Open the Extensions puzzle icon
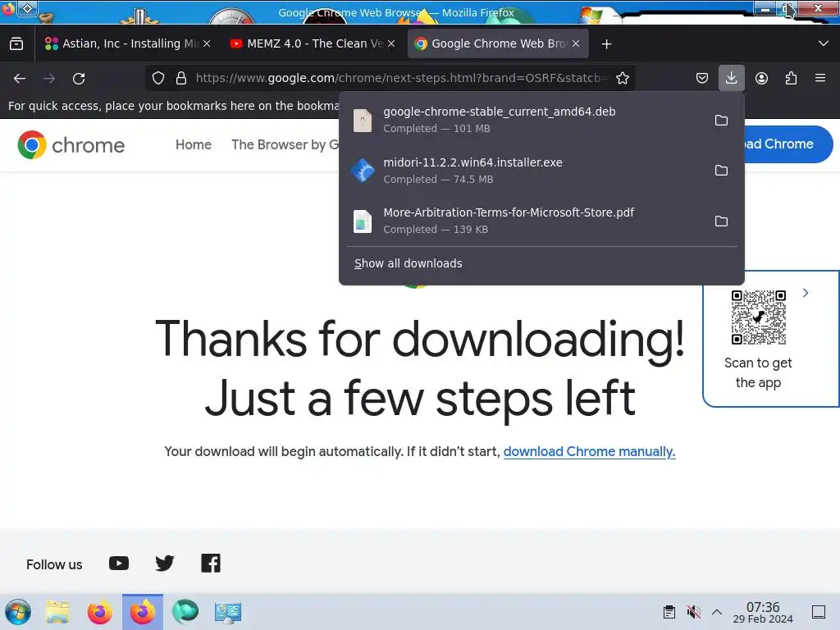 tap(791, 78)
